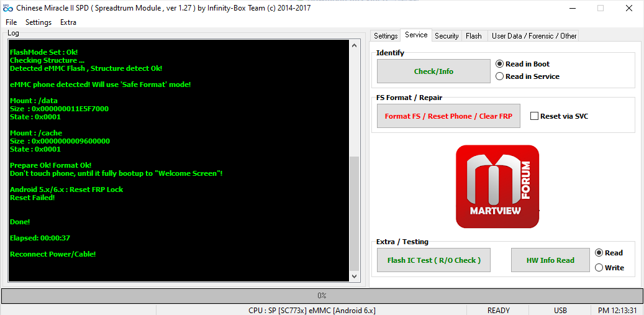Click 'Android 5.x/6.x : Reset FRP Lock' line
The image size is (644, 315).
[66, 189]
